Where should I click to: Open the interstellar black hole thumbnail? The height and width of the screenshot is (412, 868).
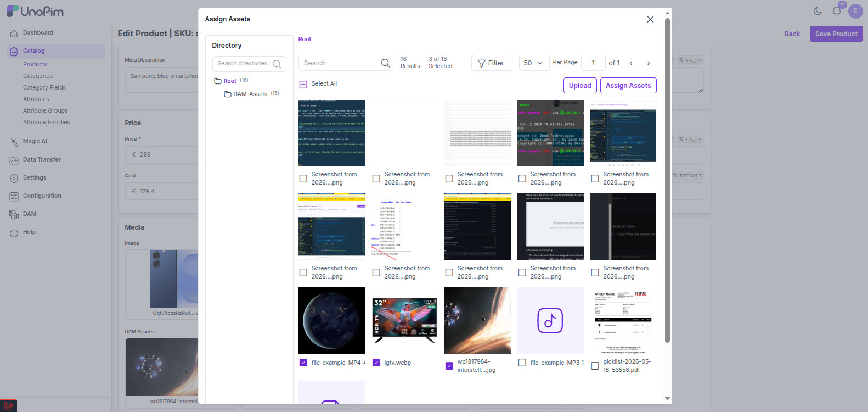click(x=477, y=321)
